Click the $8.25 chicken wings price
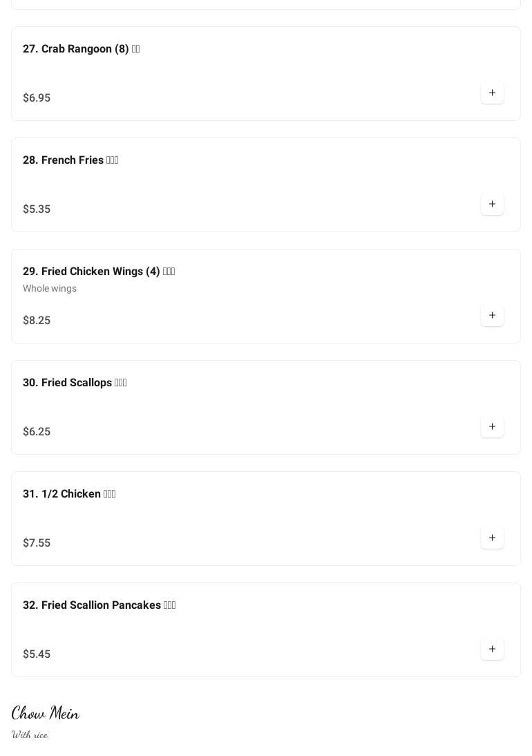Screen dimensions: 532x756 (37, 321)
